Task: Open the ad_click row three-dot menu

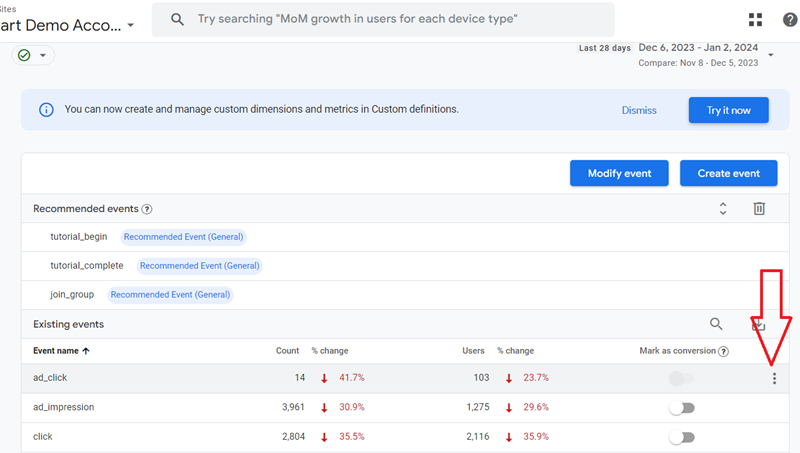Action: pos(774,378)
